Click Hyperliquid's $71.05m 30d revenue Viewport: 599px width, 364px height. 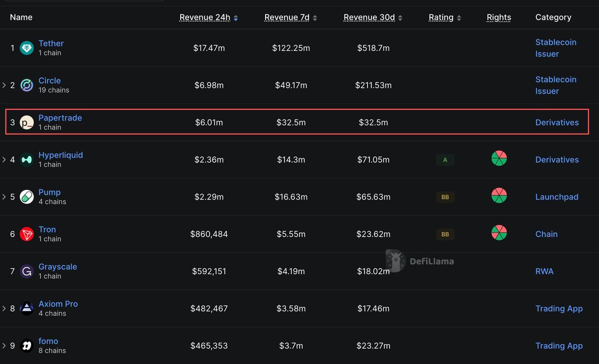click(x=373, y=160)
